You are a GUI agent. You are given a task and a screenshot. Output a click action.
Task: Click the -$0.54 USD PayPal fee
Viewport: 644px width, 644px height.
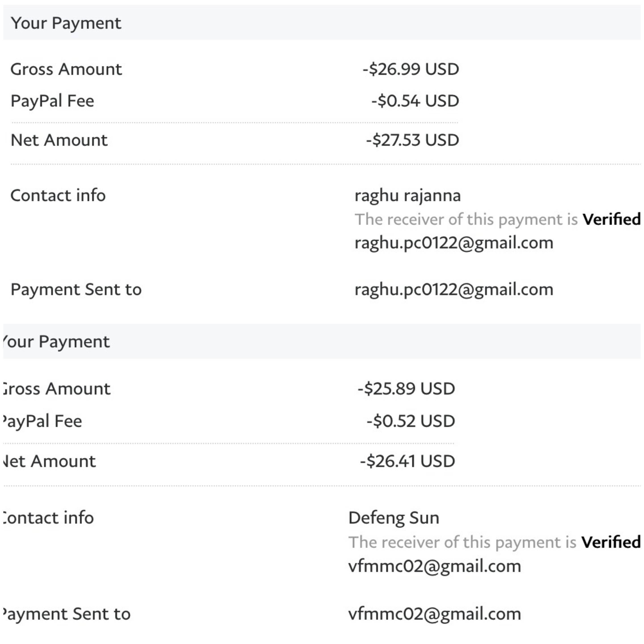click(x=415, y=101)
